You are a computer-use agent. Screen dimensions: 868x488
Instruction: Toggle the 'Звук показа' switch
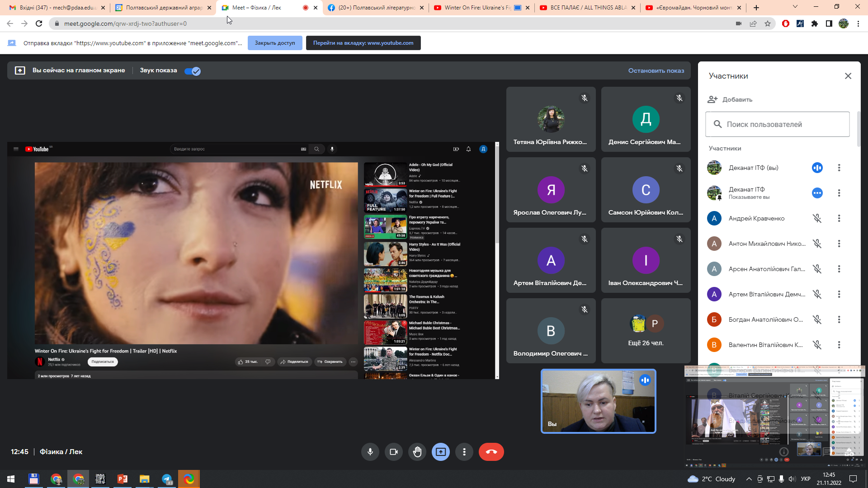click(x=193, y=71)
